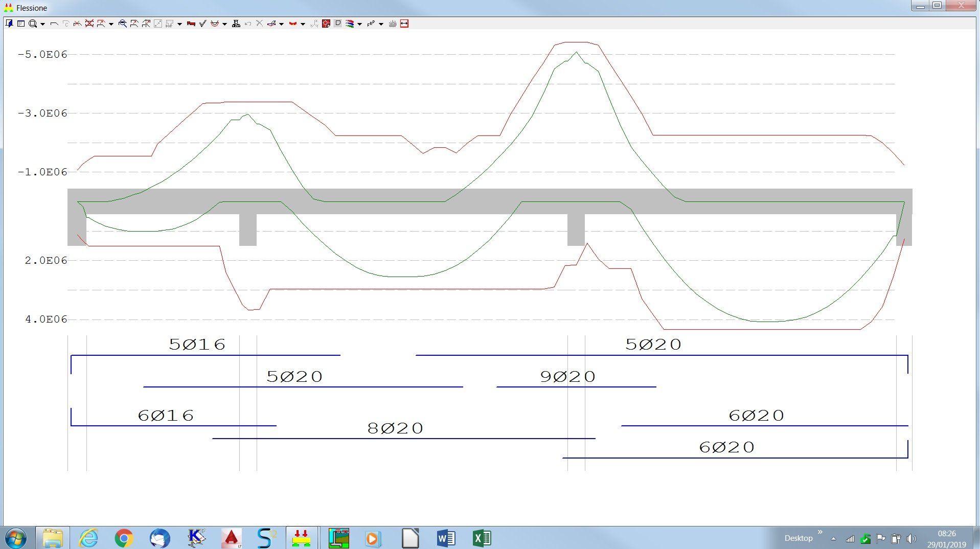
Task: Expand dropdown next to red envelope icon
Action: point(303,24)
